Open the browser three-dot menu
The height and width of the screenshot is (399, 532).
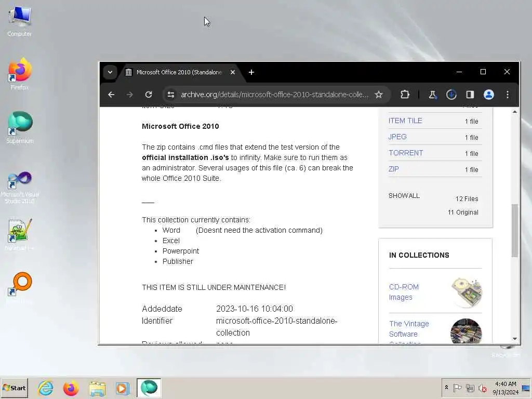pos(508,95)
